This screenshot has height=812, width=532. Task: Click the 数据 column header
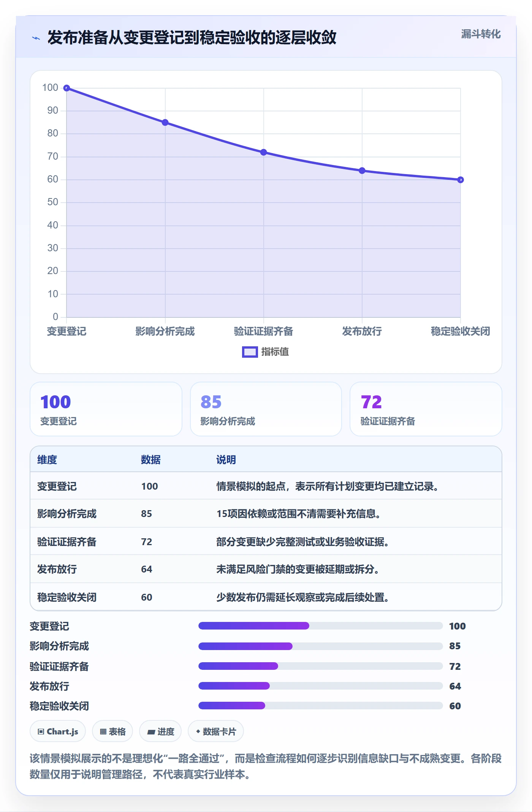point(151,460)
